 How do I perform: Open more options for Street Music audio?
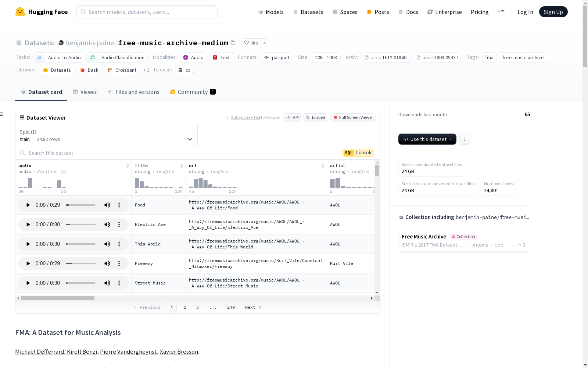[x=119, y=283]
